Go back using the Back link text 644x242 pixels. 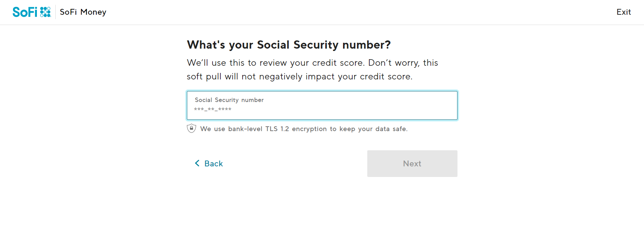pyautogui.click(x=214, y=164)
